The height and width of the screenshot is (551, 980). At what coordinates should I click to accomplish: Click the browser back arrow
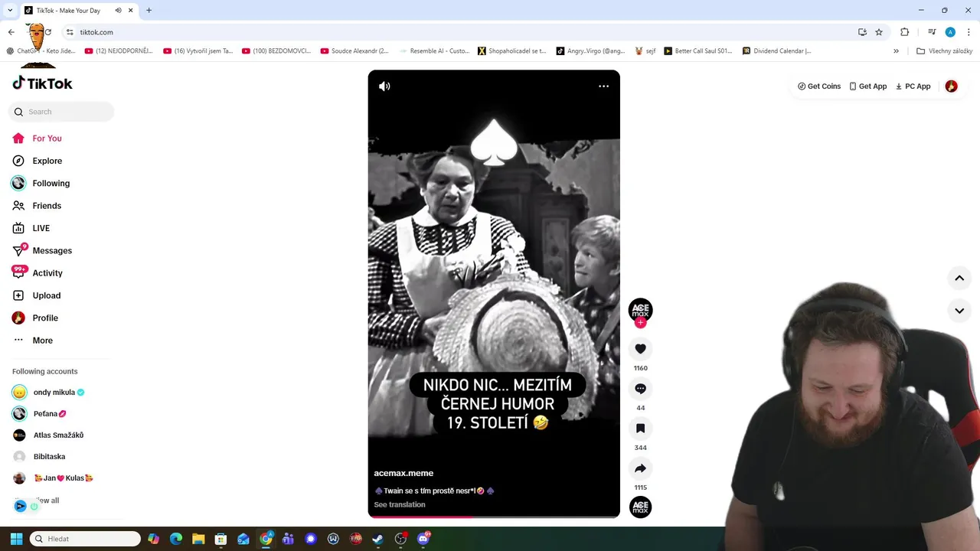pyautogui.click(x=11, y=32)
